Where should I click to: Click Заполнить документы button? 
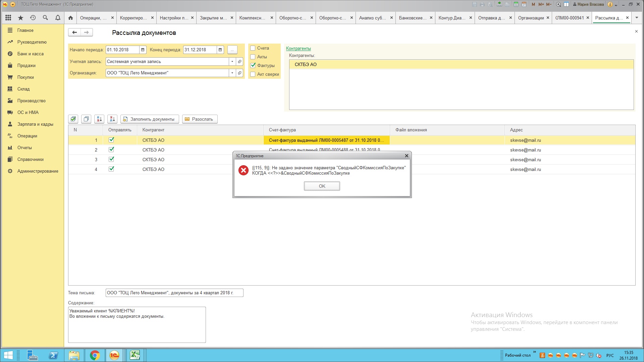pos(149,119)
